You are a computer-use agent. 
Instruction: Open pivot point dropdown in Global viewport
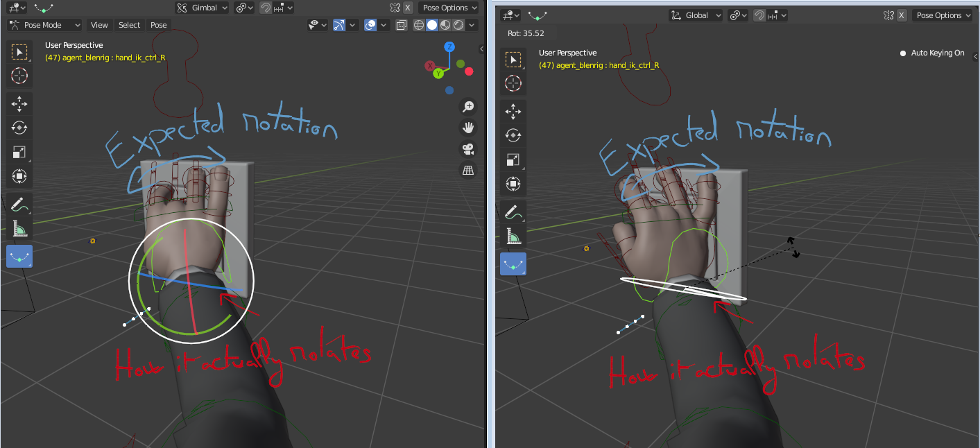(738, 15)
